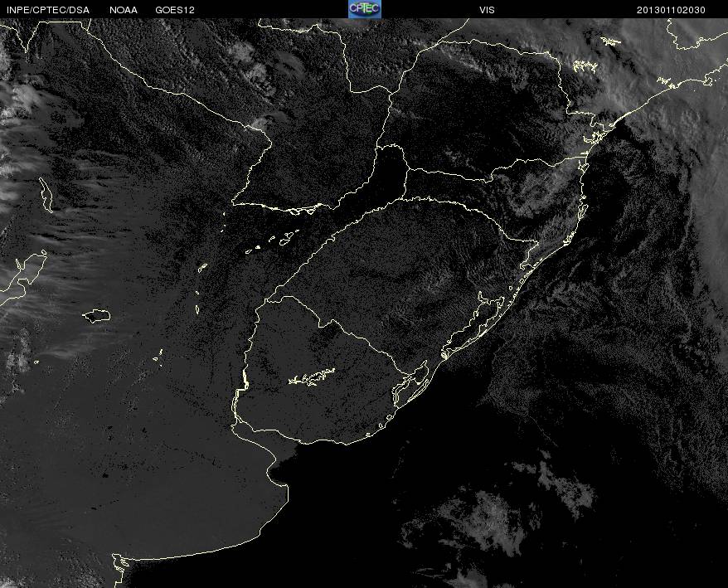Viewport: 728px width, 588px height.
Task: Click the oval lake outline in western Argentina
Action: point(97,315)
